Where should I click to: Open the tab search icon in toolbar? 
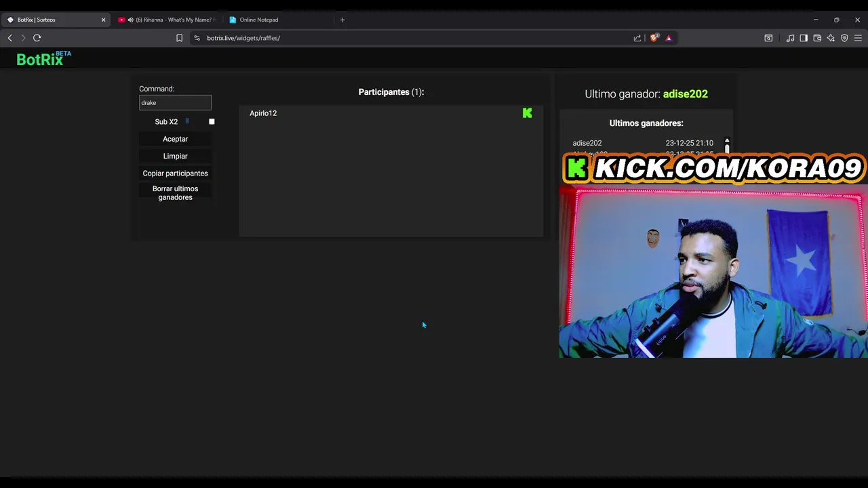pos(768,38)
